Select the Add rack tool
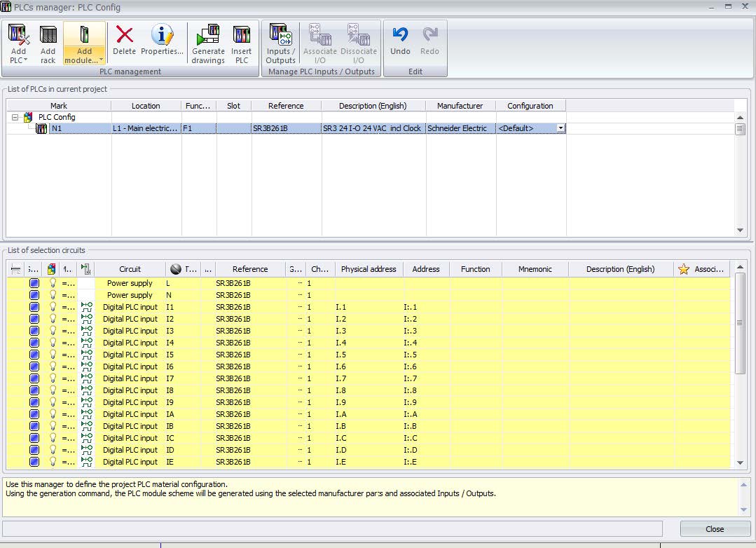 [x=48, y=39]
